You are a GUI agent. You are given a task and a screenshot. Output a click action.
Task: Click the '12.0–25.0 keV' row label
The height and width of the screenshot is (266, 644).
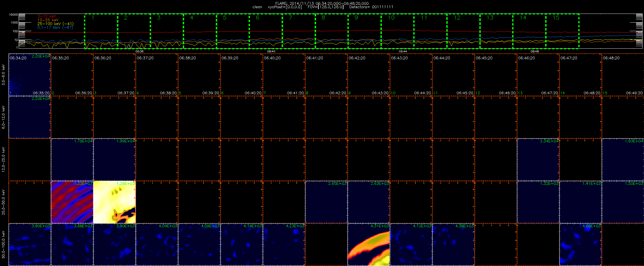[3, 160]
